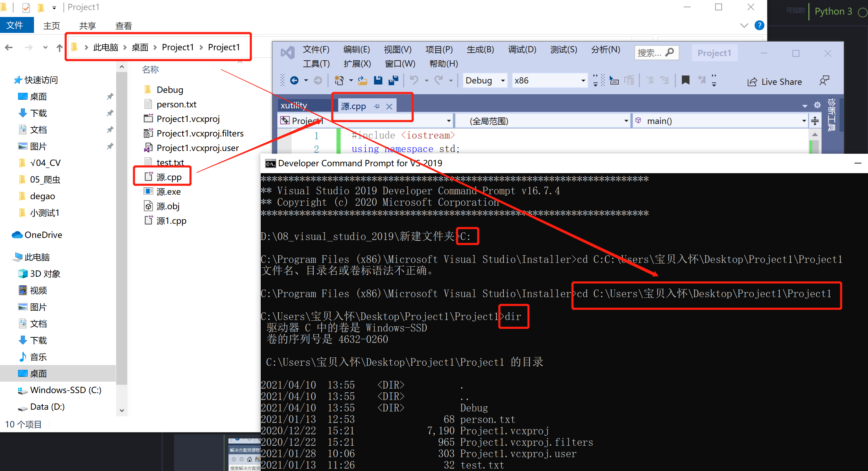
Task: Click the new project icon in Visual Studio
Action: tap(339, 81)
